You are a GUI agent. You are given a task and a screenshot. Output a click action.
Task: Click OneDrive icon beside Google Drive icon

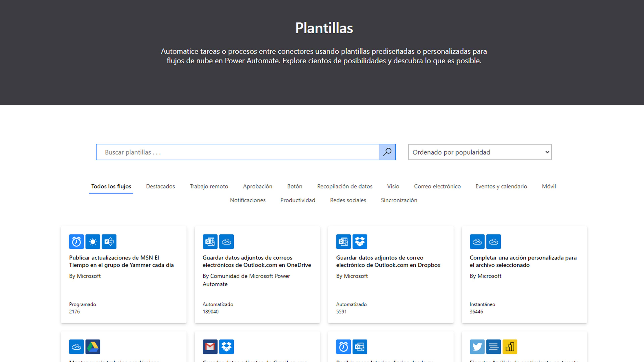point(76,347)
